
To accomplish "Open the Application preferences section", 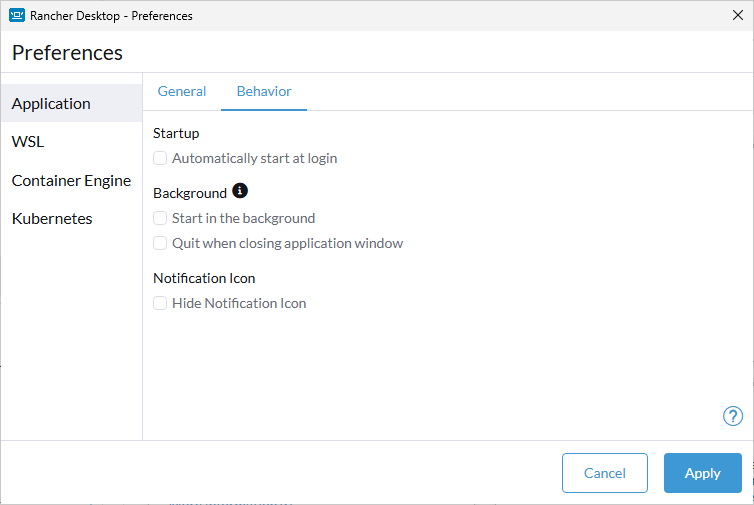I will pos(51,104).
